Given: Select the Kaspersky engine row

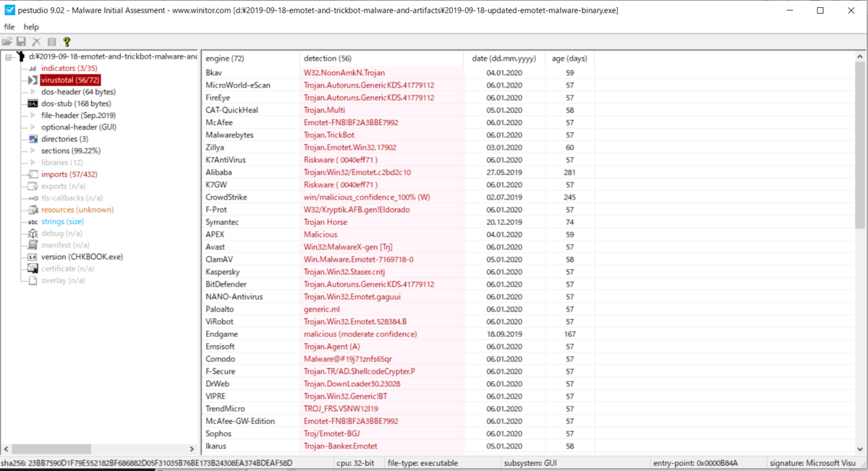Looking at the screenshot, I should point(398,272).
